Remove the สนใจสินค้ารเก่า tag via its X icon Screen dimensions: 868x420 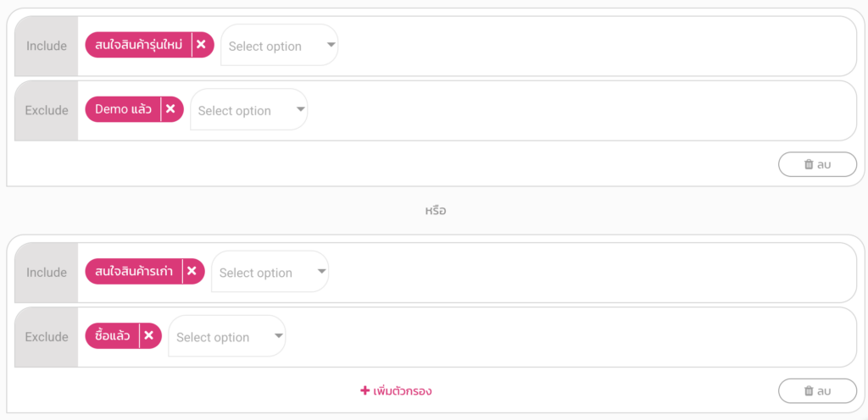(x=192, y=271)
